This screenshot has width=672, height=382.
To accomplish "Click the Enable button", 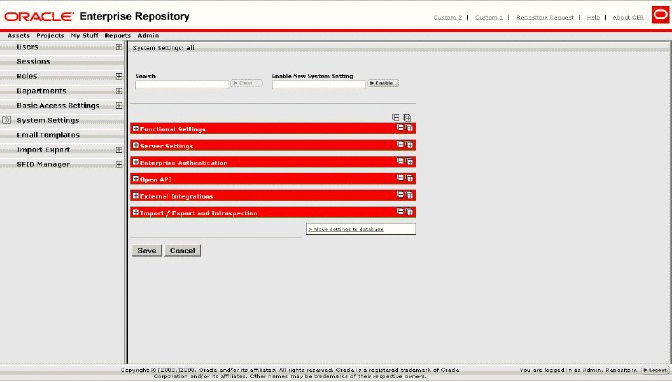I will coord(383,83).
